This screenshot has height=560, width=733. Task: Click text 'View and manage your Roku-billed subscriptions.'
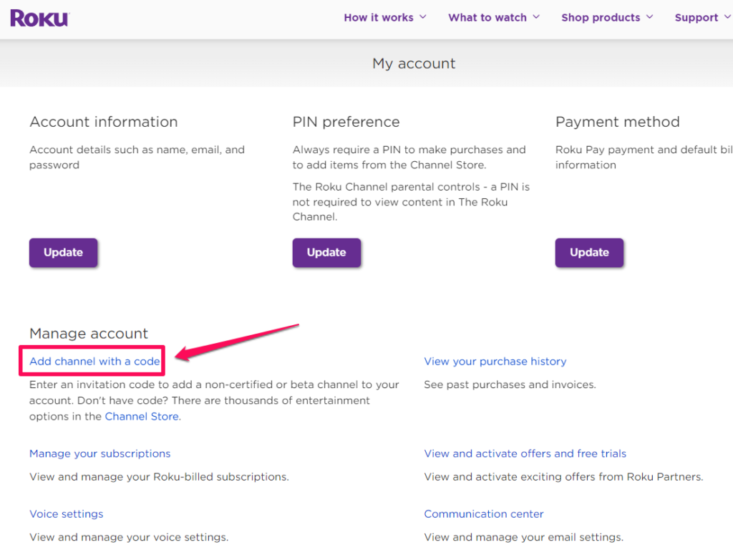click(x=159, y=477)
